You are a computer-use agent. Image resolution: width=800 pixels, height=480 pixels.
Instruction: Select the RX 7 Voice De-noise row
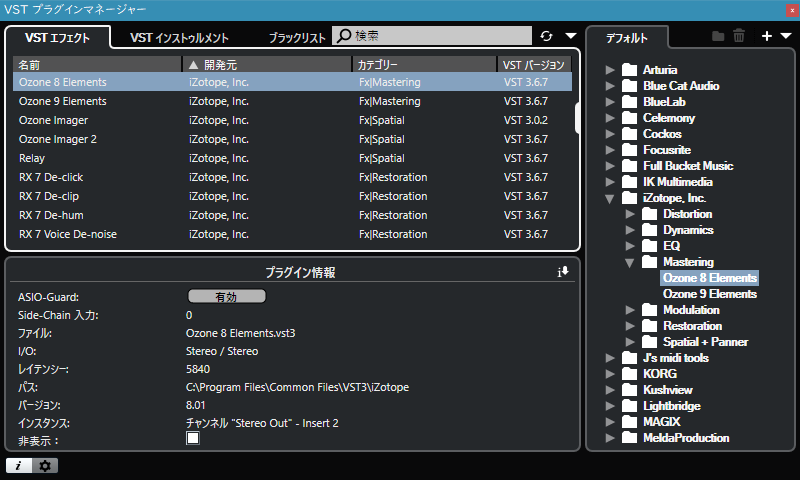(292, 234)
